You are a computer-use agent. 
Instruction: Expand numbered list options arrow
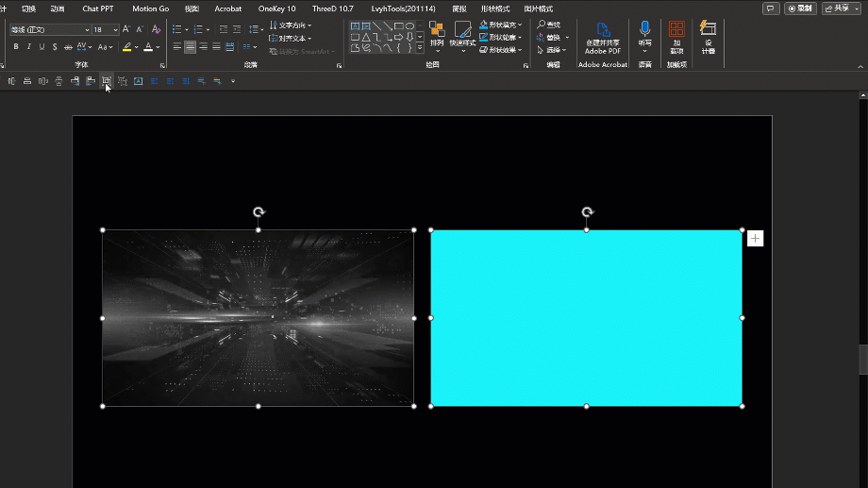(x=209, y=30)
